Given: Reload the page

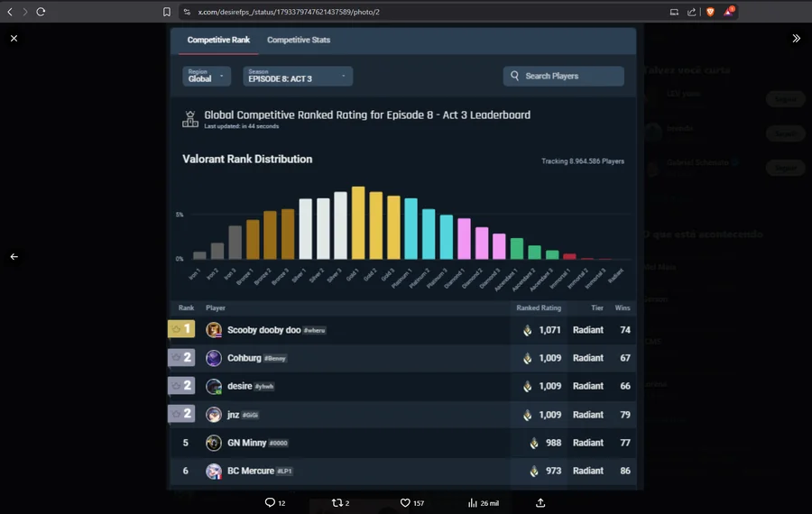Looking at the screenshot, I should tap(41, 12).
